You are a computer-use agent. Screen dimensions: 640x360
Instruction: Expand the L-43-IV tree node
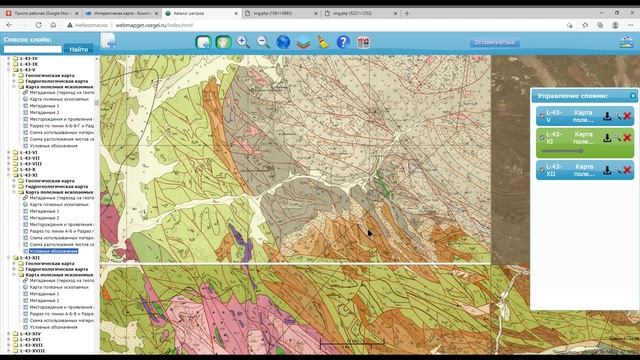pos(9,58)
